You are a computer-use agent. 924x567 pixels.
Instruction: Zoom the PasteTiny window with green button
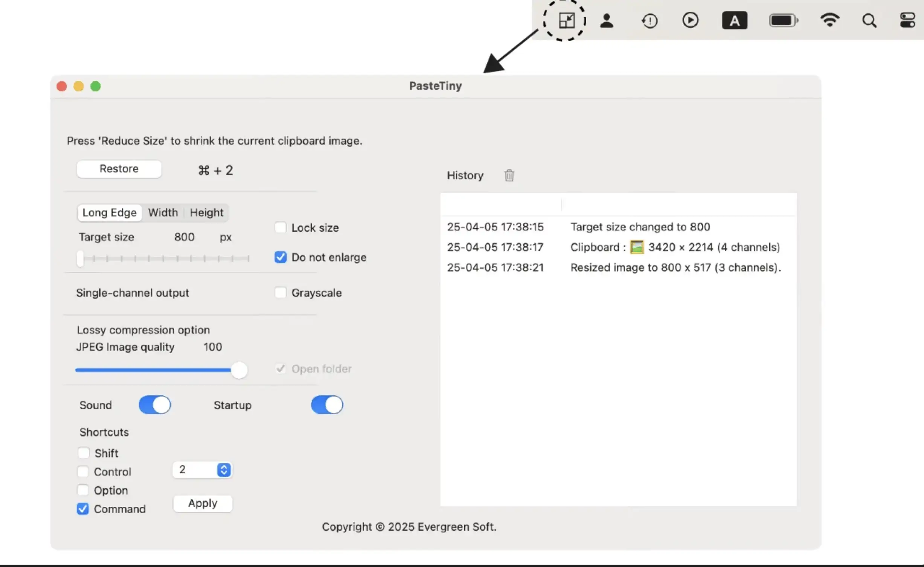click(x=96, y=86)
